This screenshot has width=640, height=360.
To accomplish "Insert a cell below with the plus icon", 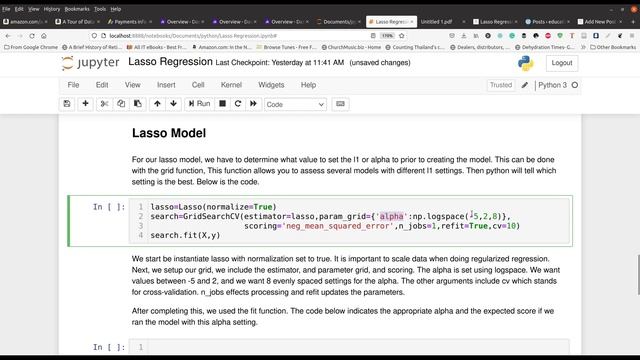I will coord(85,104).
